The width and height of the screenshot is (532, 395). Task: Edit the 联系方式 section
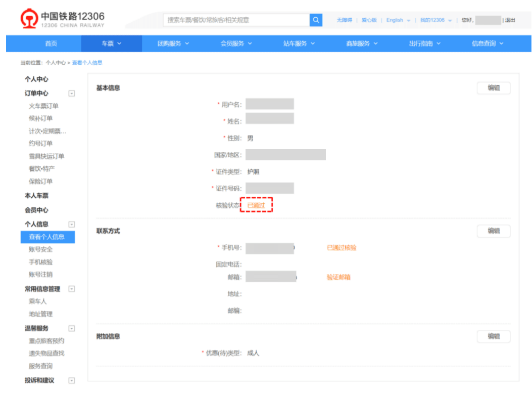[x=493, y=231]
